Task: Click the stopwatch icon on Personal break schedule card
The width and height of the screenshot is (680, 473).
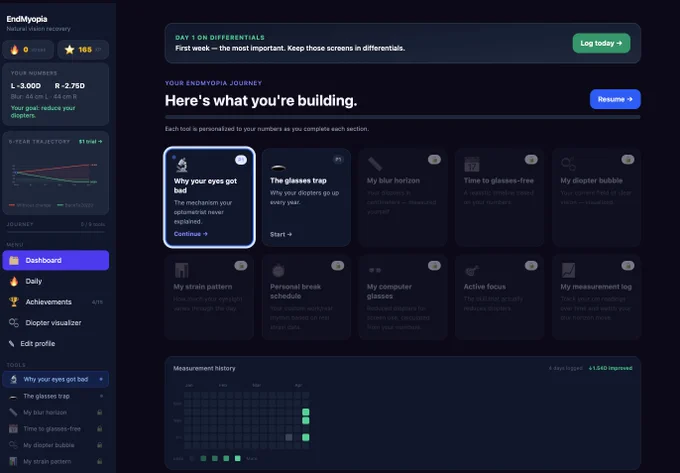Action: coord(278,271)
